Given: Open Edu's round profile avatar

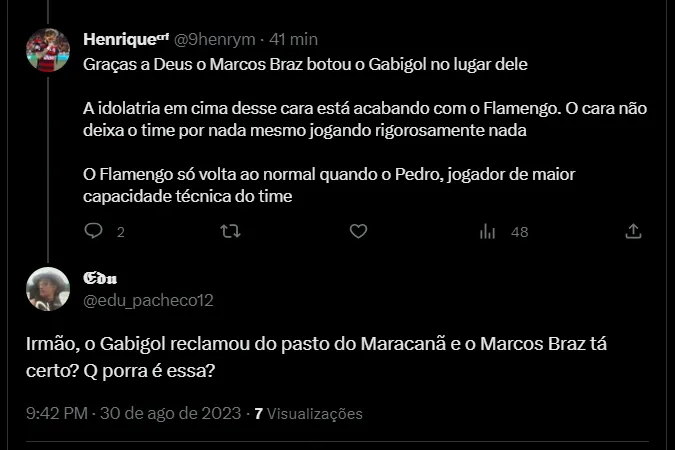Looking at the screenshot, I should coord(47,288).
